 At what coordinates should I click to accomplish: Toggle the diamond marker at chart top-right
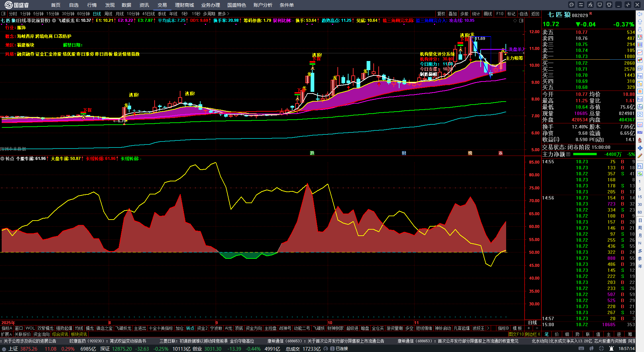(515, 20)
